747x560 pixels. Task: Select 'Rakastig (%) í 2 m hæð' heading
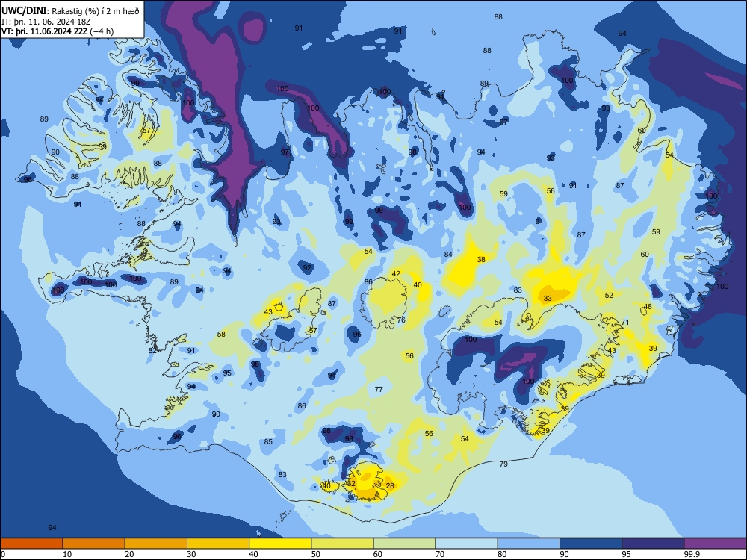[96, 11]
